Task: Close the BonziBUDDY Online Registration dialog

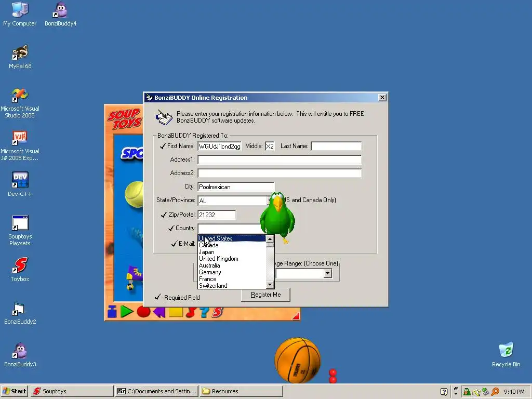Action: tap(382, 98)
